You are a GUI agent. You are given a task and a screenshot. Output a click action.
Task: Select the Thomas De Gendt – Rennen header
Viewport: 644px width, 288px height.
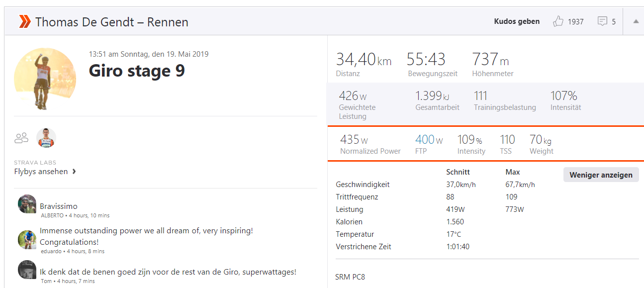[111, 22]
